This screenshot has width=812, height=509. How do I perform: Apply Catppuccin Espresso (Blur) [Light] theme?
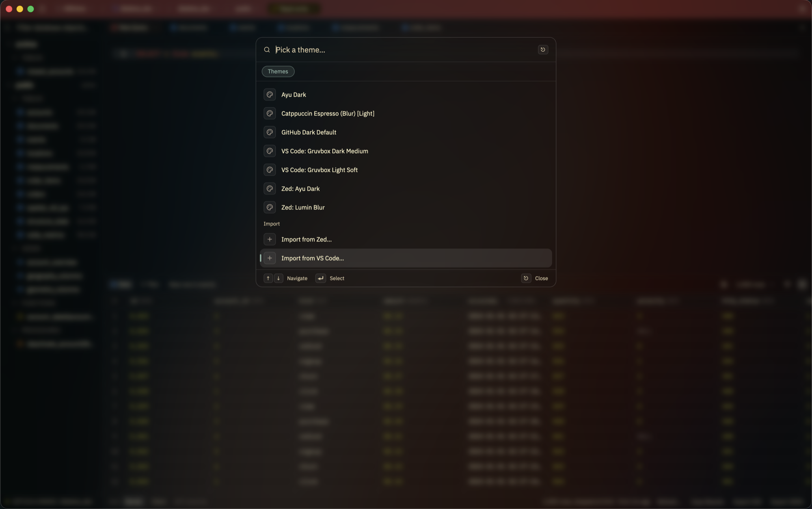pos(406,113)
